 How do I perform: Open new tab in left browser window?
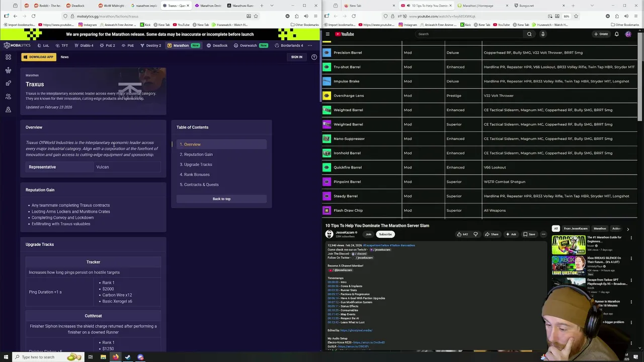262,6
